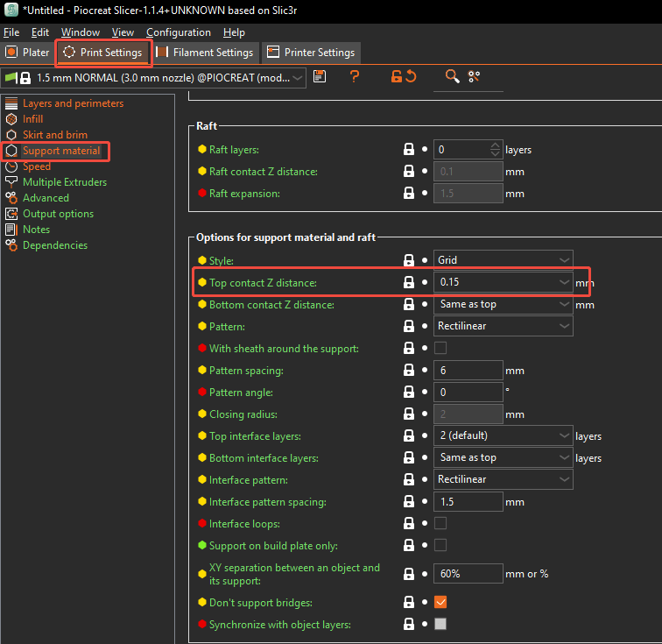Click the lock icon beside Raft layers
The image size is (662, 644).
click(409, 150)
